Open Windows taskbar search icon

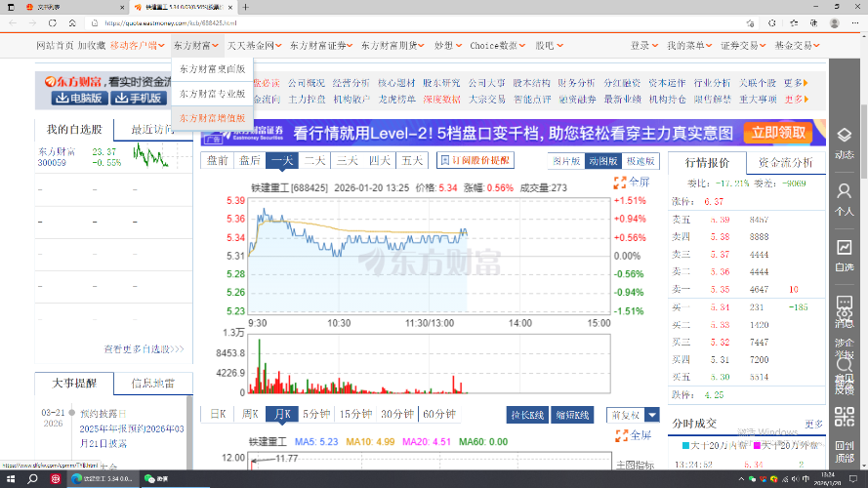click(32, 478)
